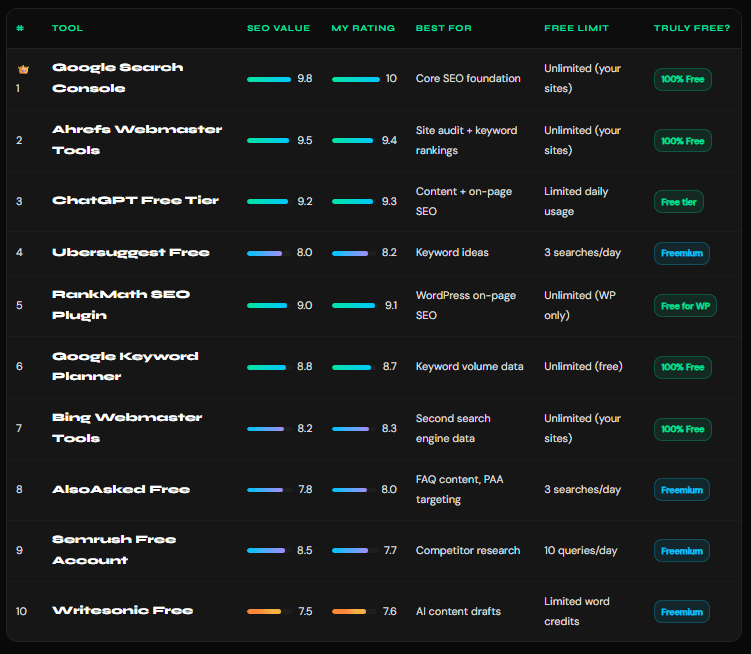Viewport: 751px width, 654px height.
Task: Click 'Site audit + keyword rankings' cell
Action: [467, 140]
